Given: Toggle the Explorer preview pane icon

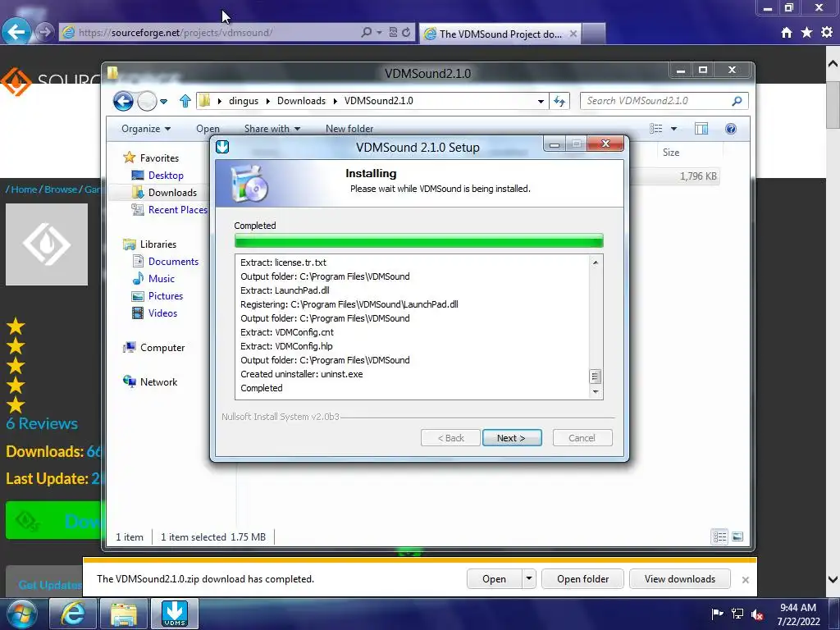Looking at the screenshot, I should click(x=701, y=129).
